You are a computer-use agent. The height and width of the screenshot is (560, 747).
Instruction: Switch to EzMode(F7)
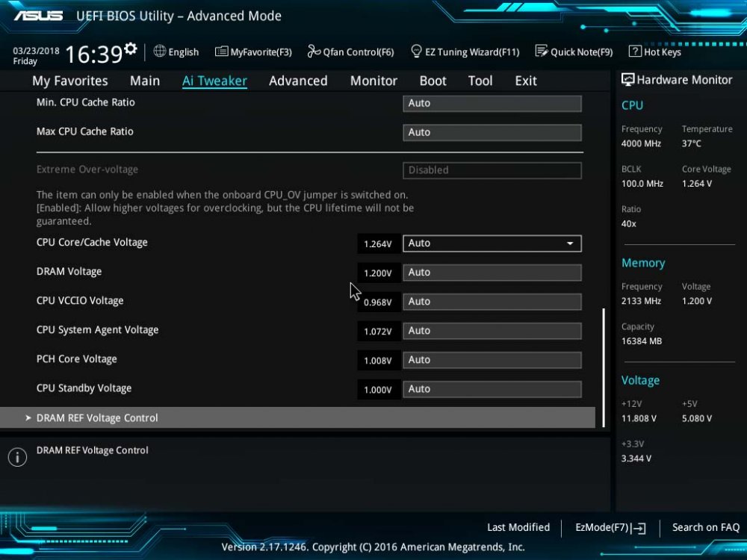point(602,527)
